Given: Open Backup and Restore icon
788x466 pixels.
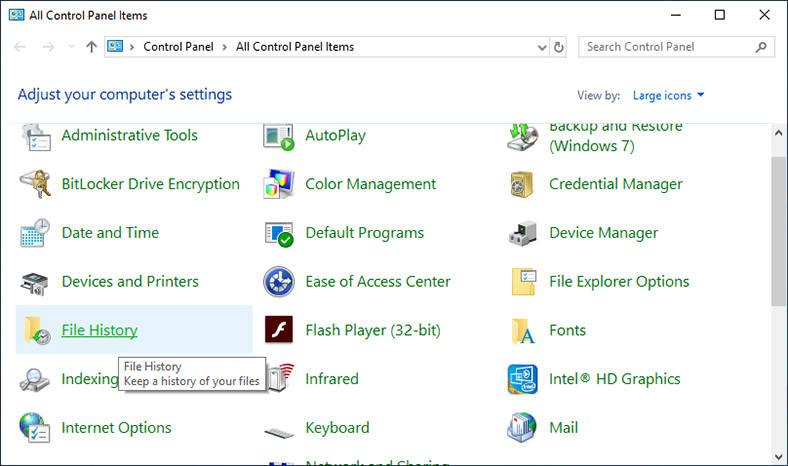Looking at the screenshot, I should coord(523,137).
